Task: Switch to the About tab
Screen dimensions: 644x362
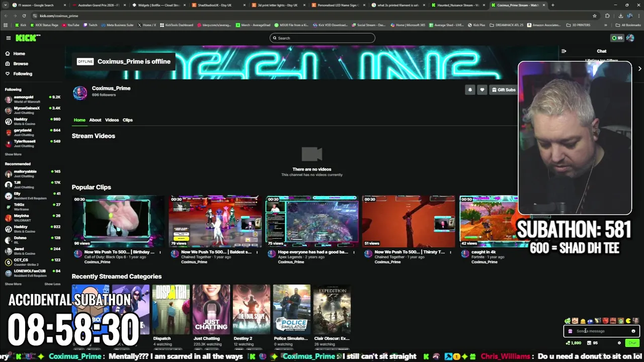Action: [95, 120]
